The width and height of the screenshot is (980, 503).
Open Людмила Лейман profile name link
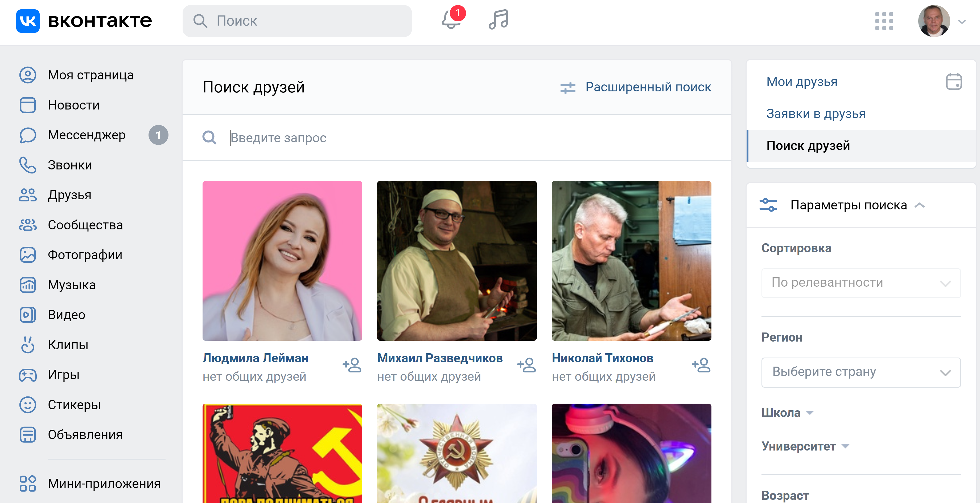click(x=255, y=358)
